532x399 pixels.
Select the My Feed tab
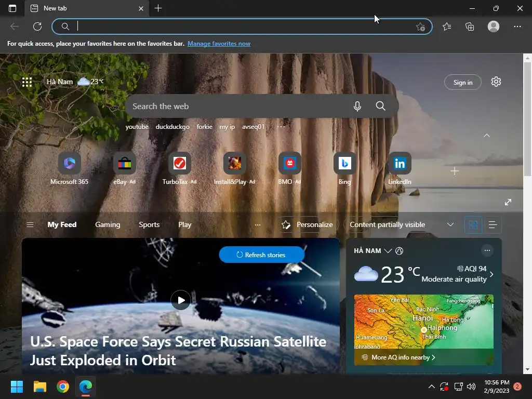(x=62, y=224)
